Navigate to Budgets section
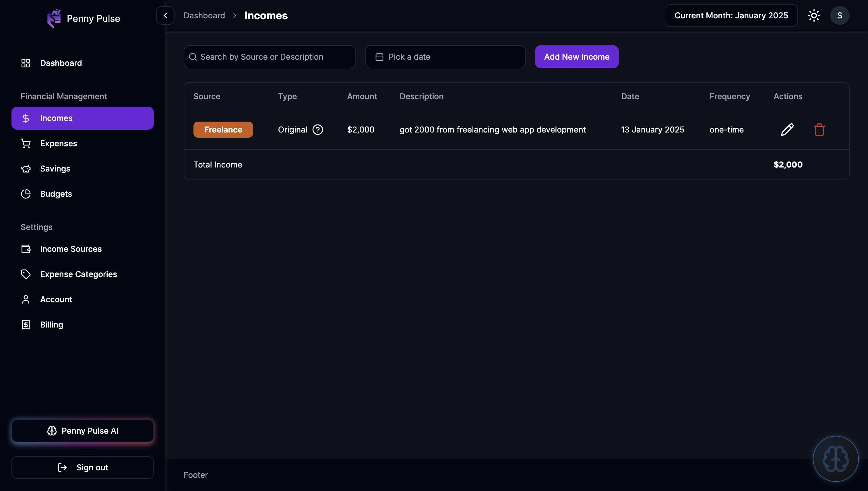Image resolution: width=868 pixels, height=491 pixels. tap(56, 194)
